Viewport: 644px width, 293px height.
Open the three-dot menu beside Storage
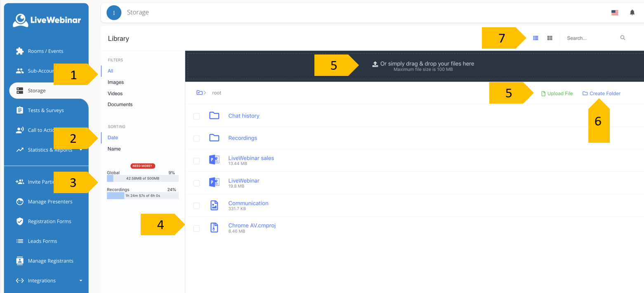pos(114,13)
